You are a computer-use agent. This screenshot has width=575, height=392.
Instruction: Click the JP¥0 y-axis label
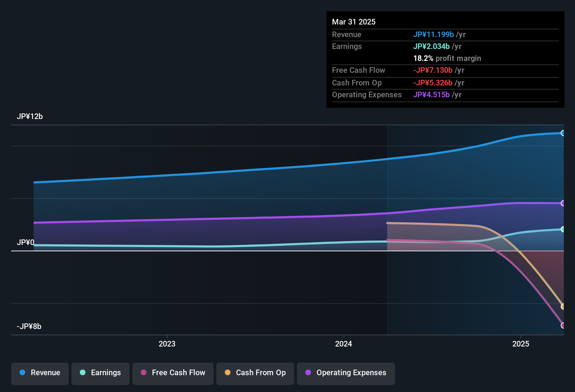point(26,242)
